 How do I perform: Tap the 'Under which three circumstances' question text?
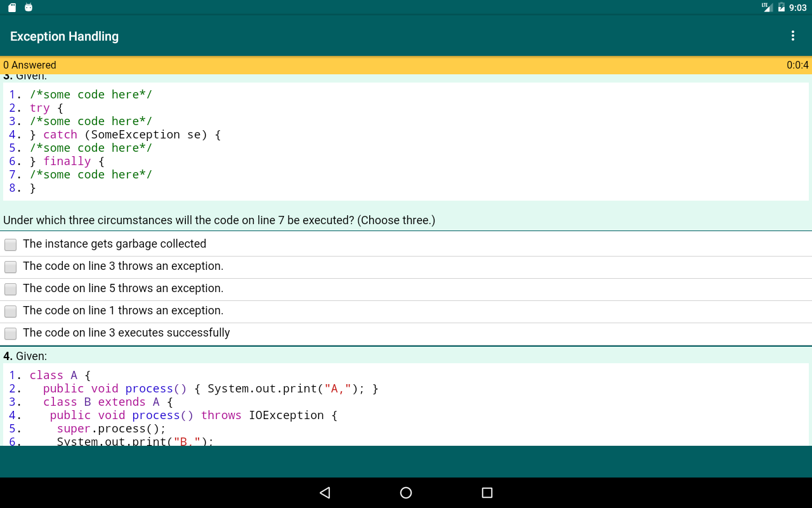[x=219, y=220]
